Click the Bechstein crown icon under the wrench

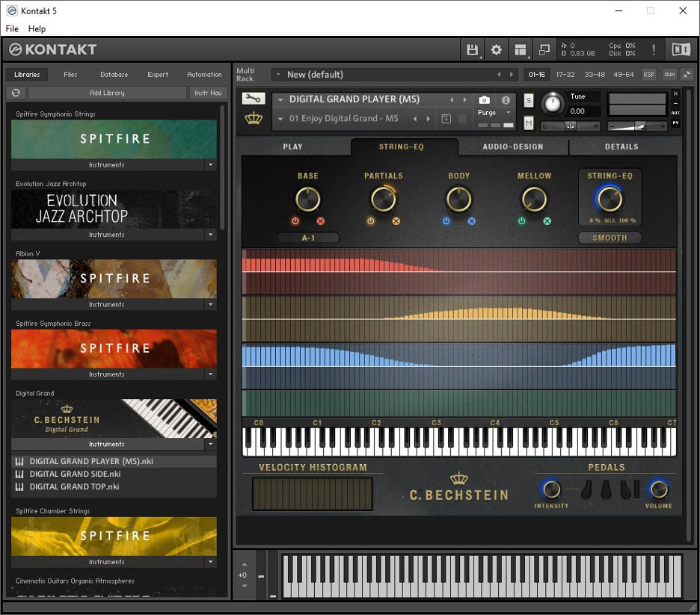(254, 119)
